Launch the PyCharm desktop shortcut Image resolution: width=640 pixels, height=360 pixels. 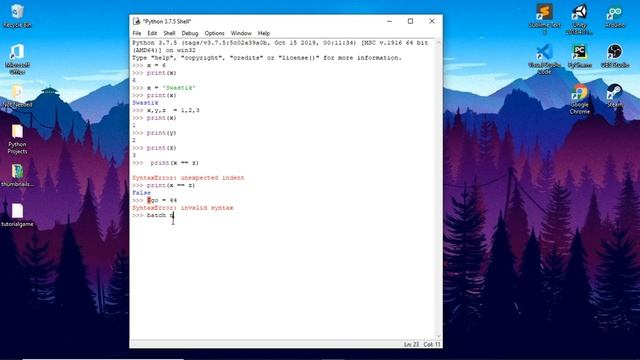click(x=580, y=56)
